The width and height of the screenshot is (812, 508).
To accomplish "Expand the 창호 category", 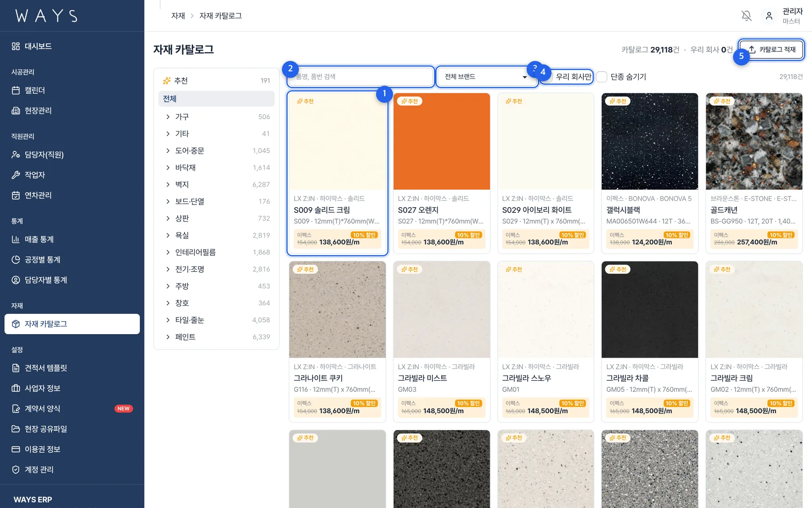I will coord(168,303).
